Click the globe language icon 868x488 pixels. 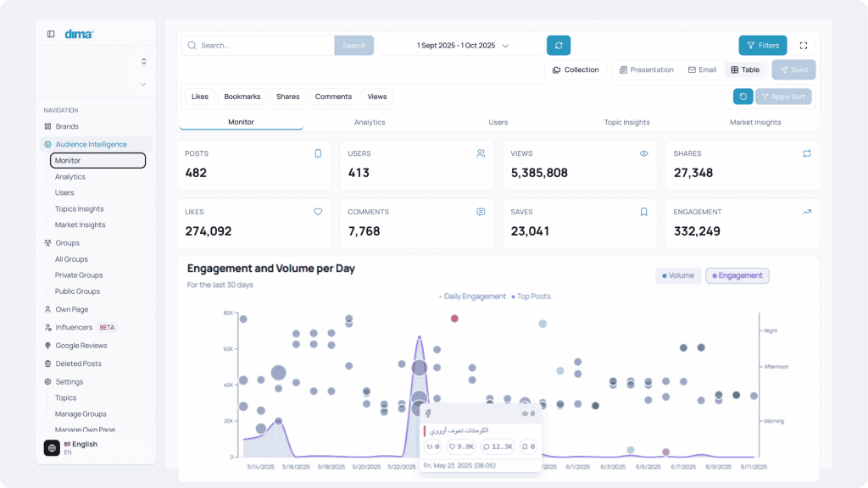tap(52, 448)
